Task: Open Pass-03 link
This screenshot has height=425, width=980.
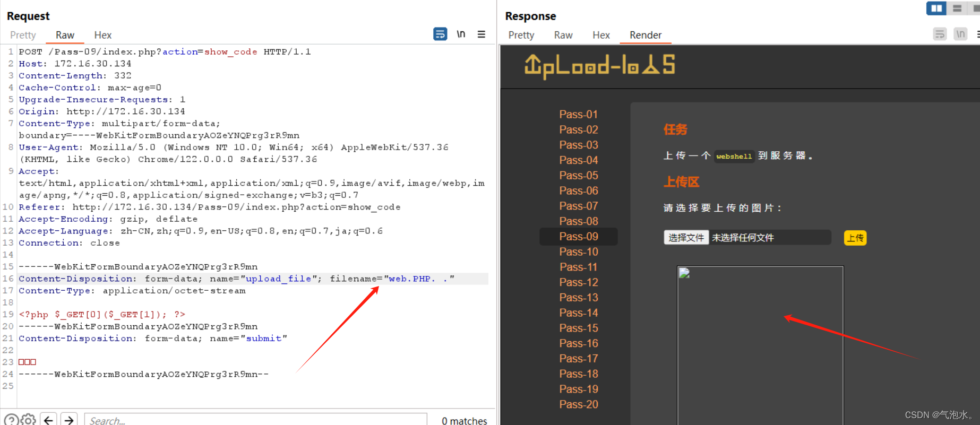Action: (578, 145)
